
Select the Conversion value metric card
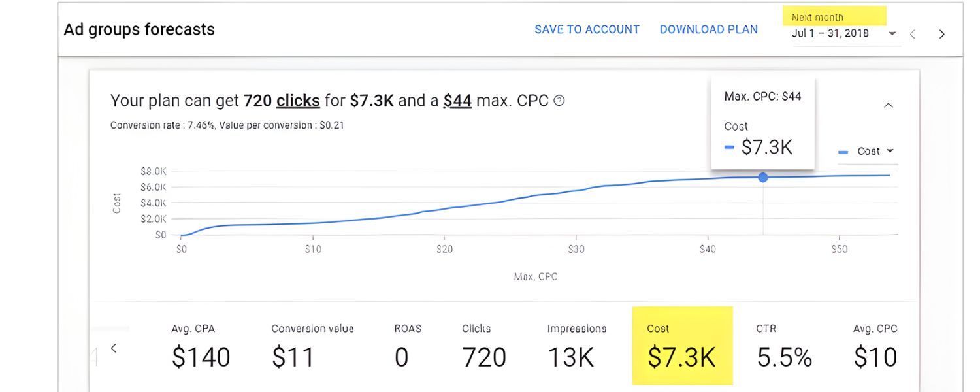pos(312,346)
